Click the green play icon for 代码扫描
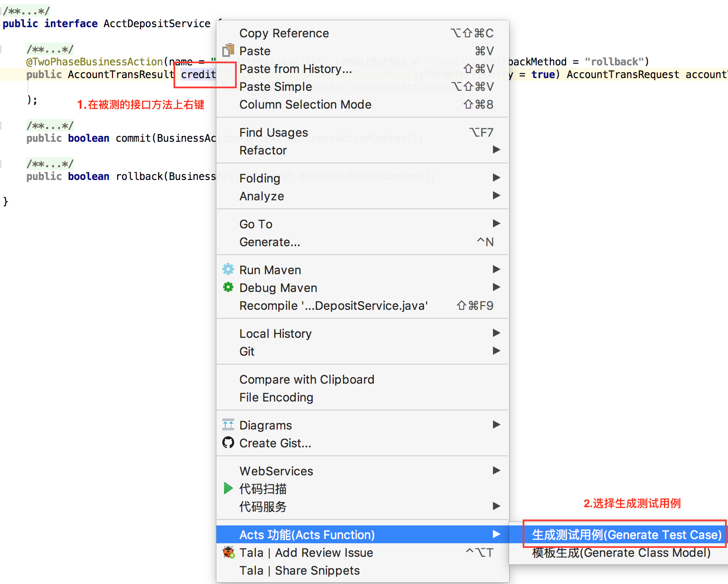 point(228,489)
